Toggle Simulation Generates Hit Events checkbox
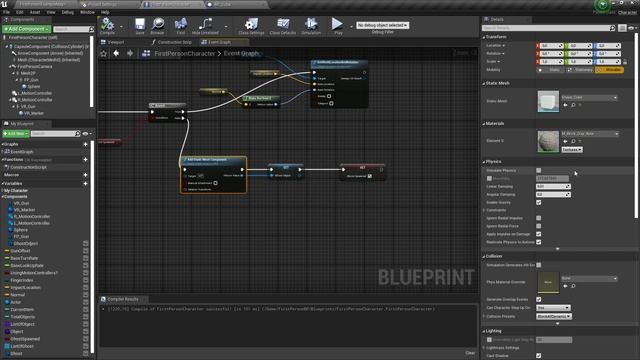The width and height of the screenshot is (640, 360). 538,265
